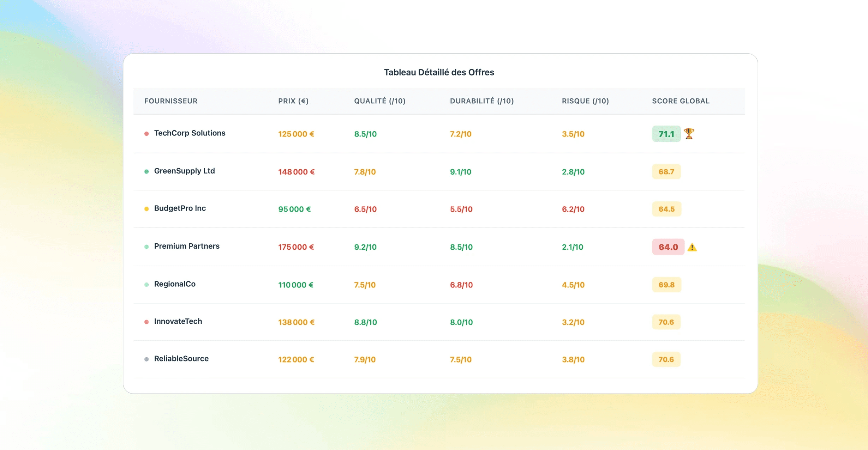Click the light green dot before RegionalCo
The image size is (868, 450).
click(x=146, y=284)
